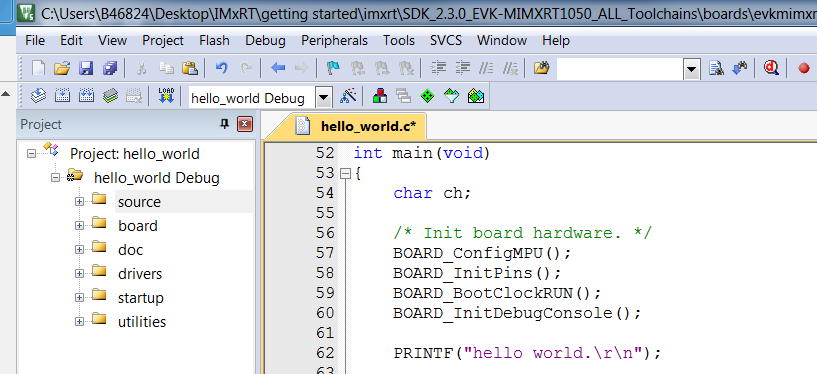Image resolution: width=817 pixels, height=374 pixels.
Task: Save the current file with floppy icon
Action: 85,68
